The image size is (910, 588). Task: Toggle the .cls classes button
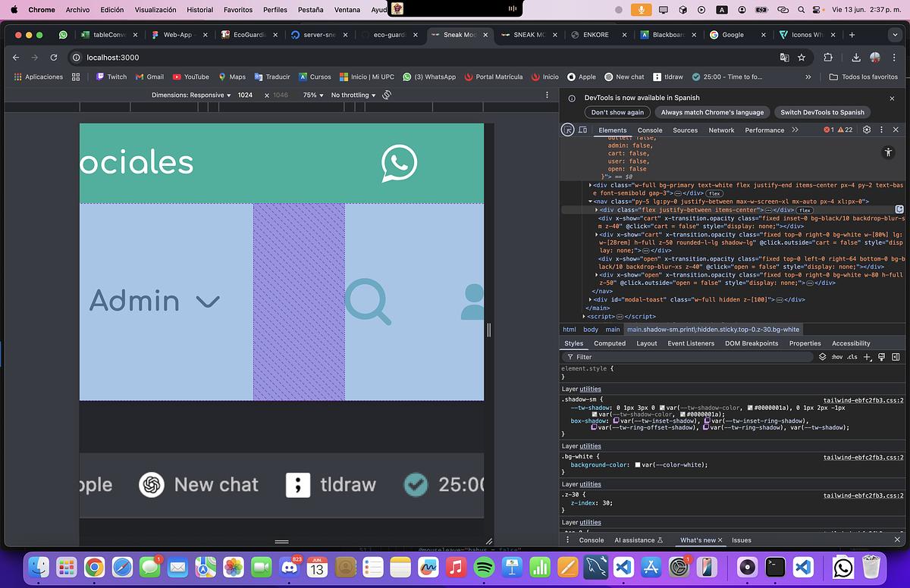point(852,356)
